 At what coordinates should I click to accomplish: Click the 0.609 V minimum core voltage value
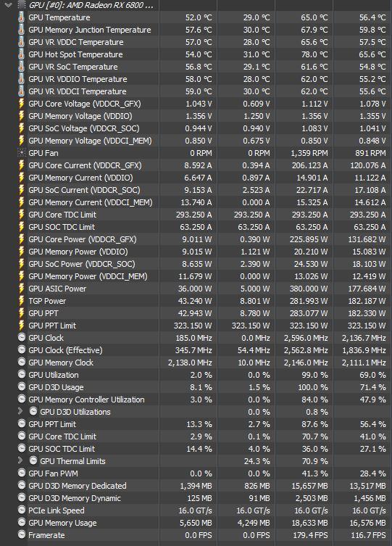click(x=257, y=104)
